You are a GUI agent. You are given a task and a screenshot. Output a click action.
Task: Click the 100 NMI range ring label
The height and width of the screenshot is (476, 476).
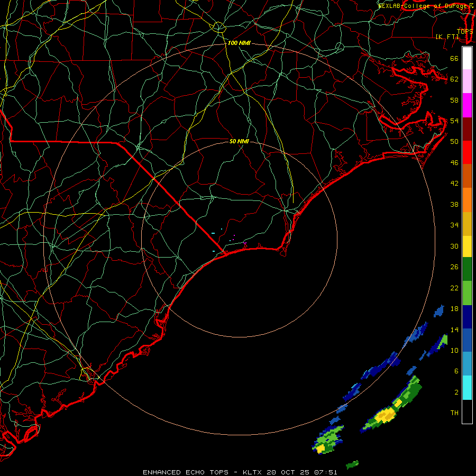point(239,43)
